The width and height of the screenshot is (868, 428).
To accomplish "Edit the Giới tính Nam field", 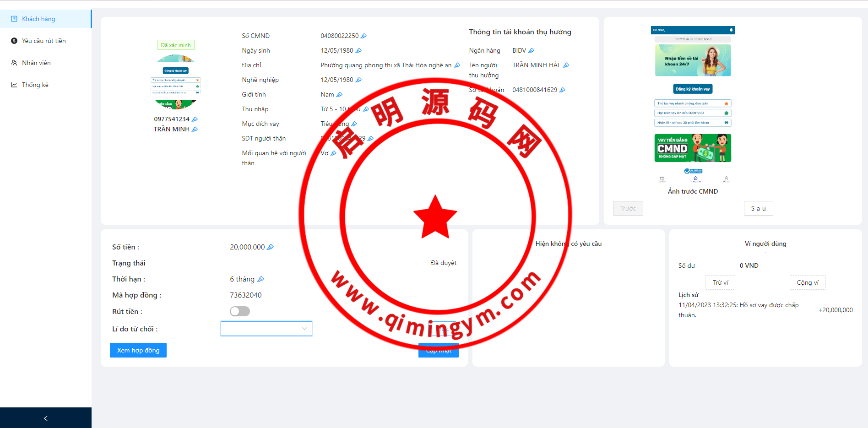I will (339, 95).
